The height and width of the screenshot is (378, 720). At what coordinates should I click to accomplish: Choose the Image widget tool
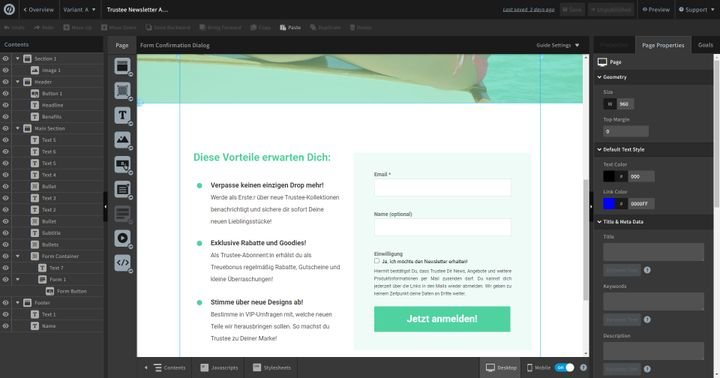pyautogui.click(x=122, y=140)
